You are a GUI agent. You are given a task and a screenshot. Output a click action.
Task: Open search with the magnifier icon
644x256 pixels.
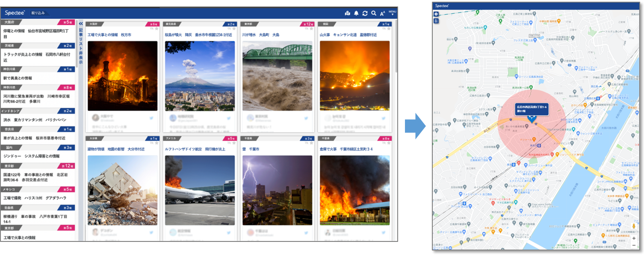click(374, 13)
